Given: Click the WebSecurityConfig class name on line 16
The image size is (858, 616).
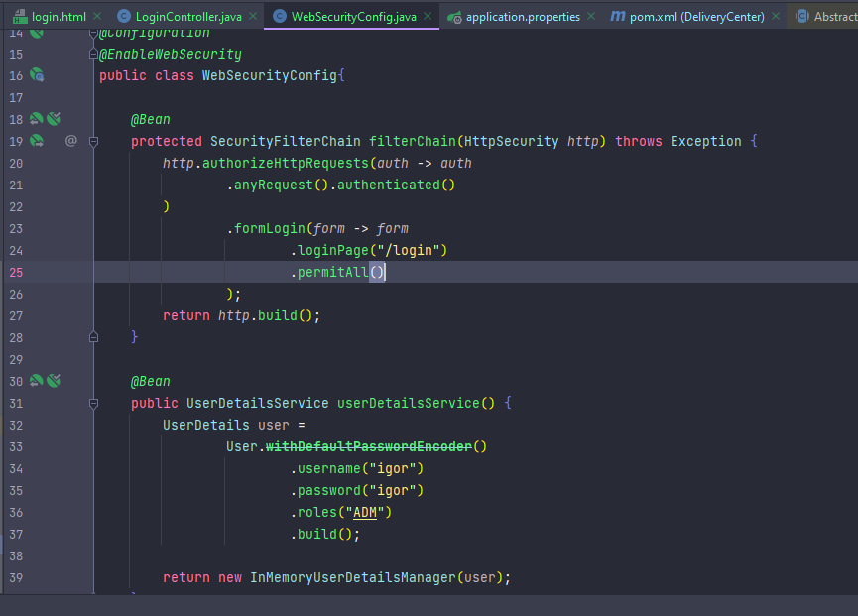Looking at the screenshot, I should click(x=270, y=75).
